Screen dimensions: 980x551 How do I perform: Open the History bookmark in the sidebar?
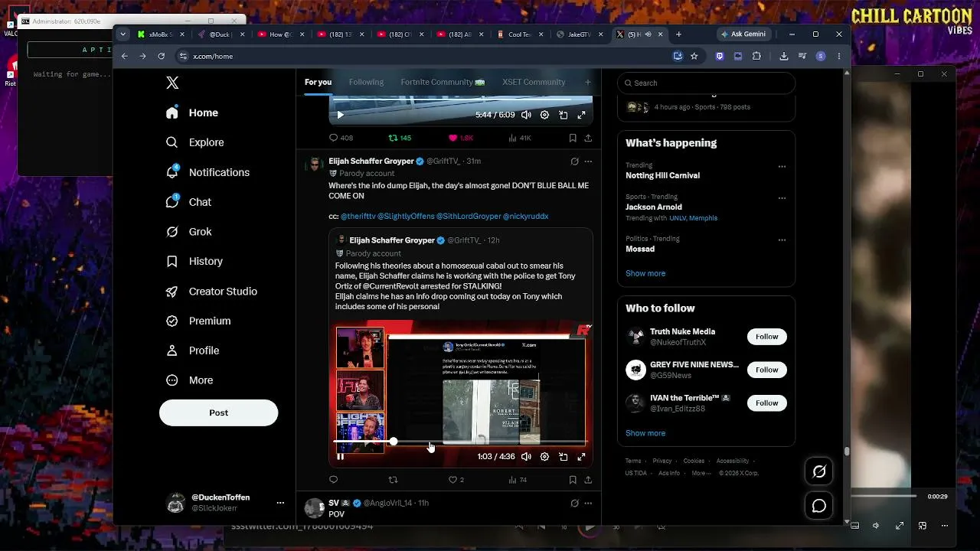pyautogui.click(x=172, y=261)
